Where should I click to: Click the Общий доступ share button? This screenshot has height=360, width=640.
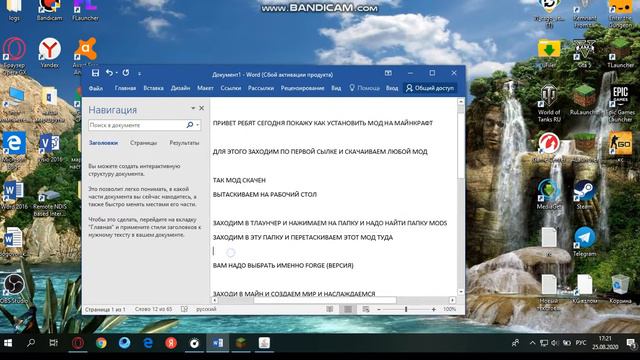pos(430,88)
